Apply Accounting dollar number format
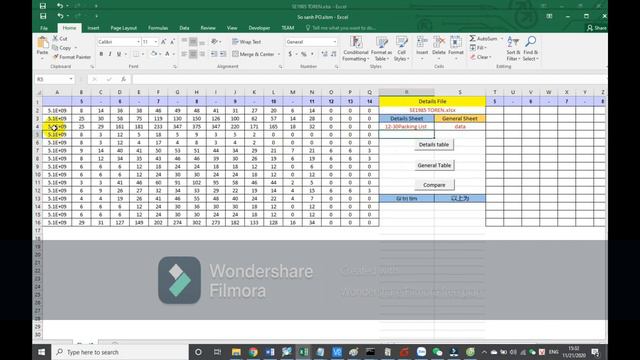This screenshot has width=640, height=360. (x=290, y=54)
